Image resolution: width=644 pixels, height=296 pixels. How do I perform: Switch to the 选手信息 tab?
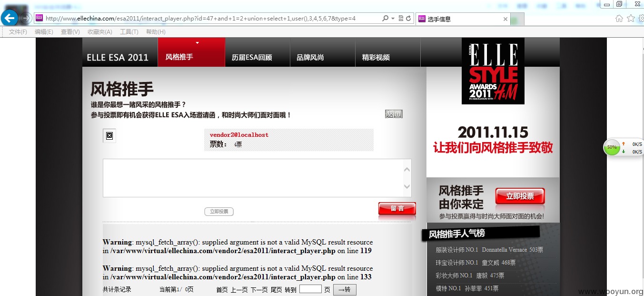click(x=464, y=19)
